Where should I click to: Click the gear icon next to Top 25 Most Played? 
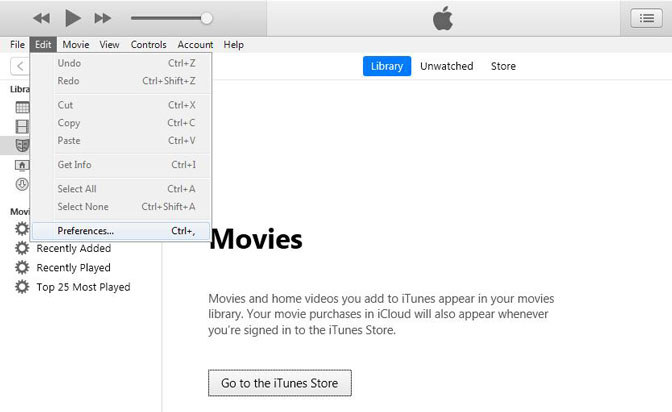tap(22, 287)
